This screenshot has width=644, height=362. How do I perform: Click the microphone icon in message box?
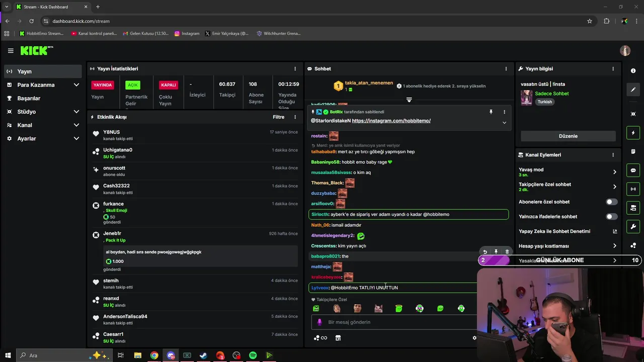(x=319, y=322)
